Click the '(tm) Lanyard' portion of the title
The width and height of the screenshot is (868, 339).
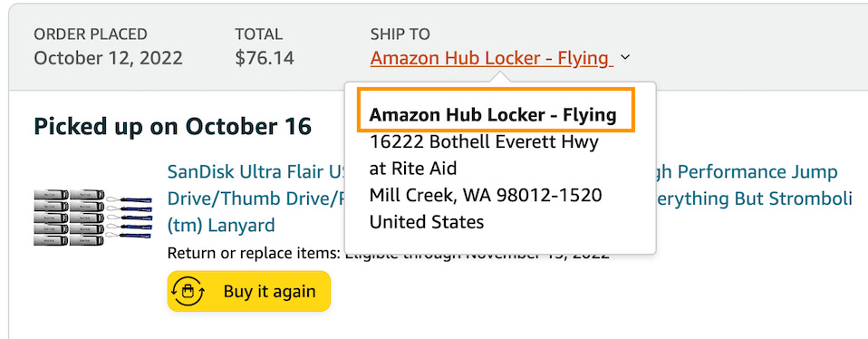(x=221, y=226)
